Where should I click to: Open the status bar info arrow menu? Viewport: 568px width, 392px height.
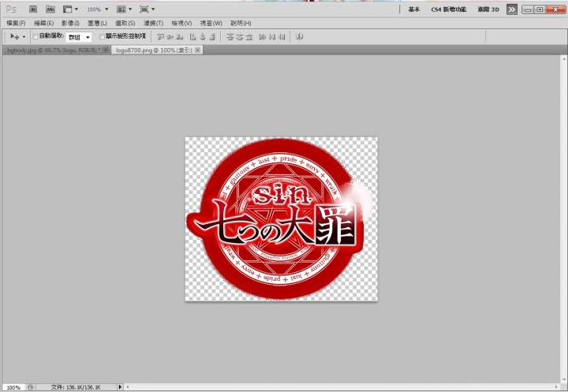pos(120,387)
